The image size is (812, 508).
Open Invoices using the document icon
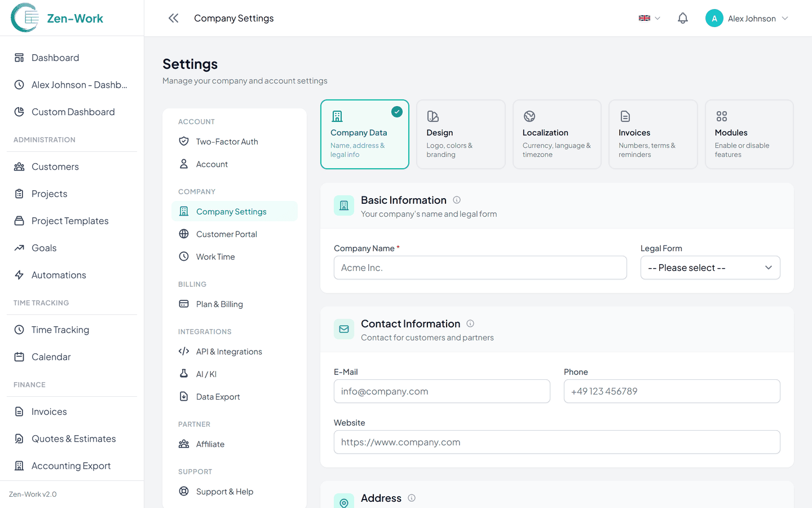[18, 411]
